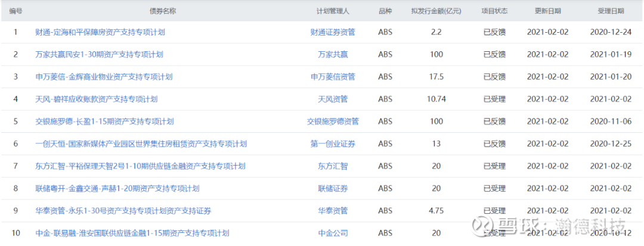Viewport: 644px width, 246px height.
Task: Click the 东方汇智-平裕保理天智2号 bond link
Action: (x=140, y=166)
